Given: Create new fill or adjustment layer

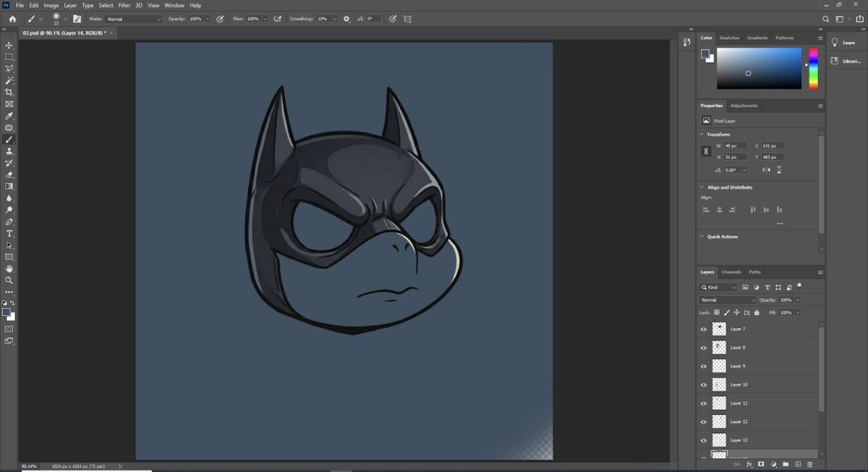Looking at the screenshot, I should coord(773,464).
